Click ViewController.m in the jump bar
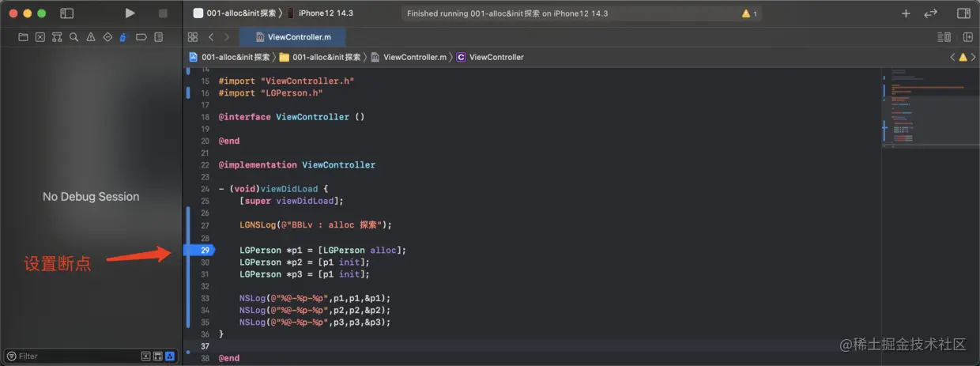980x366 pixels. click(409, 57)
